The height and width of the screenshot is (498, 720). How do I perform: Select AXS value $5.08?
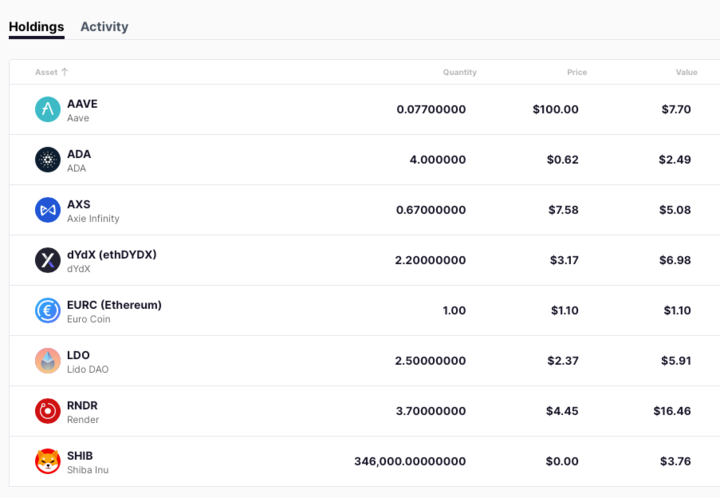tap(675, 210)
